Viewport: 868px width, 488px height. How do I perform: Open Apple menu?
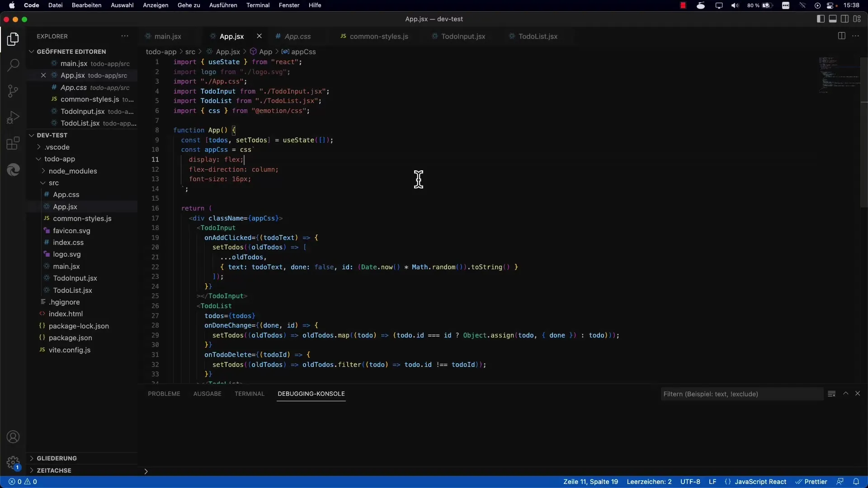click(x=12, y=5)
